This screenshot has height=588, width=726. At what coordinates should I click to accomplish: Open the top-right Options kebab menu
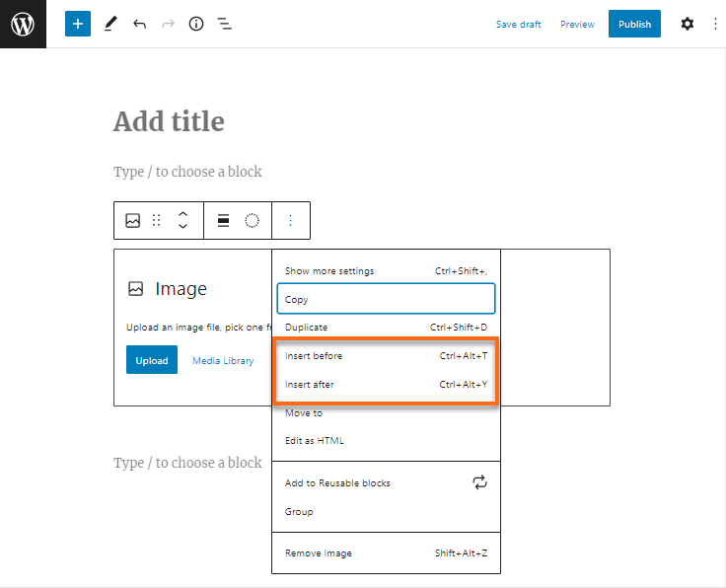715,24
